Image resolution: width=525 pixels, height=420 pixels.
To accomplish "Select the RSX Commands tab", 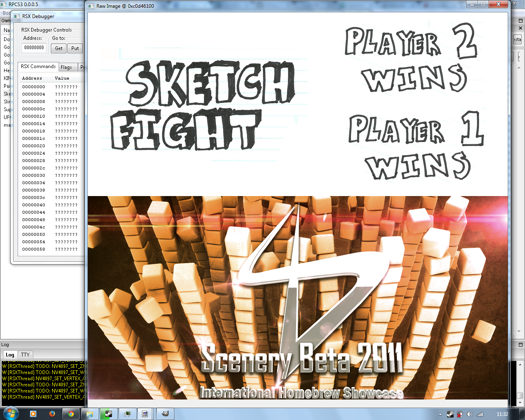I will point(38,66).
